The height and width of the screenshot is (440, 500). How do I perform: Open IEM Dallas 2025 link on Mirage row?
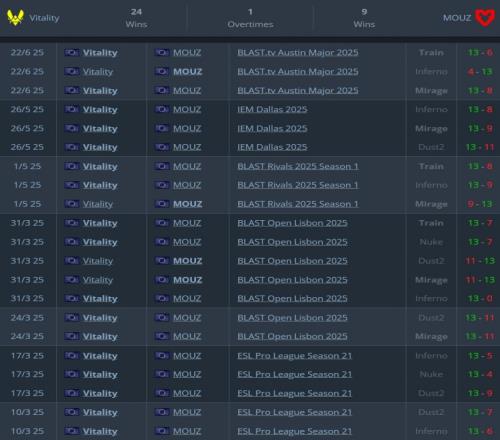pos(272,128)
